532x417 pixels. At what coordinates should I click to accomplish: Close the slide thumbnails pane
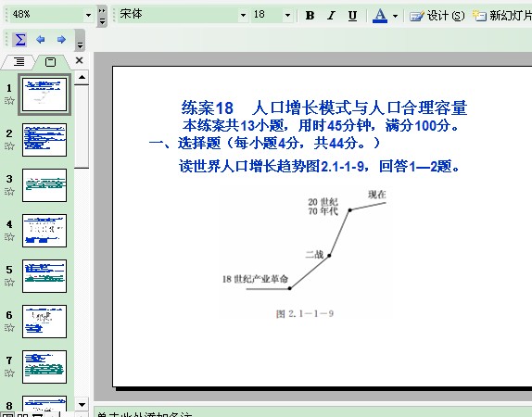point(79,61)
